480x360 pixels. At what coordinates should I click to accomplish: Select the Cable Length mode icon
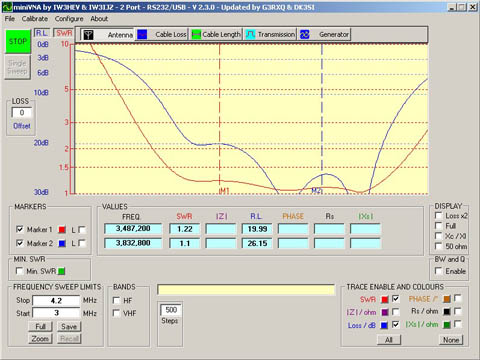tap(196, 35)
